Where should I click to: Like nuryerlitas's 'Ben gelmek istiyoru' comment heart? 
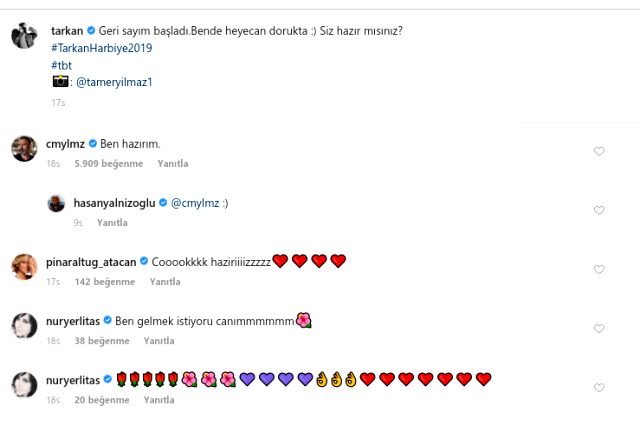pos(599,328)
